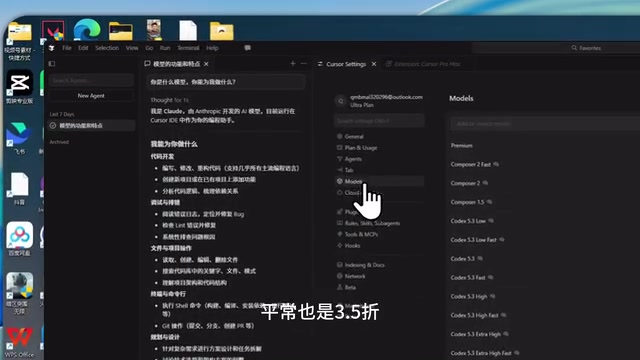Close the Cursor Settings tab
Screen dimensions: 640x360
coord(374,64)
